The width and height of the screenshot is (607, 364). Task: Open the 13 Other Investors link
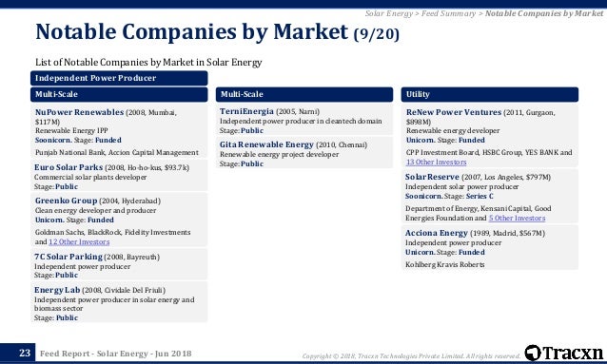click(437, 163)
